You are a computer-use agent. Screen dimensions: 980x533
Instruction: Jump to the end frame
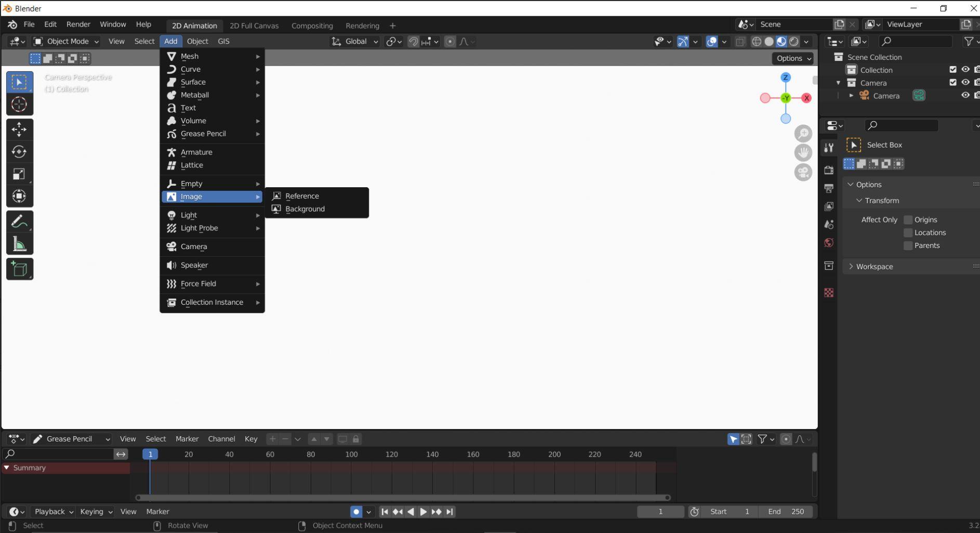pos(450,512)
